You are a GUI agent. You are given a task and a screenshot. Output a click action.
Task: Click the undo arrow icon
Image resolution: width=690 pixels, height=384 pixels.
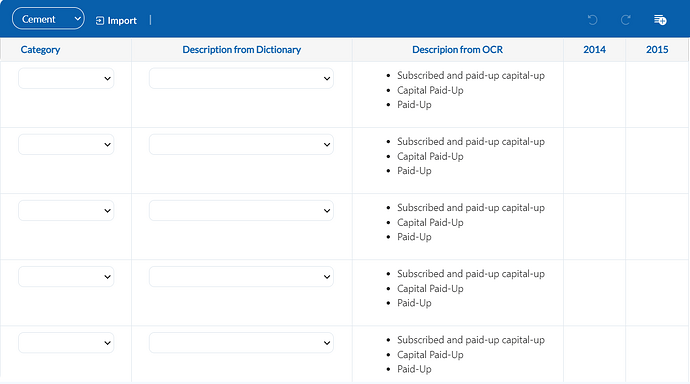[x=592, y=20]
